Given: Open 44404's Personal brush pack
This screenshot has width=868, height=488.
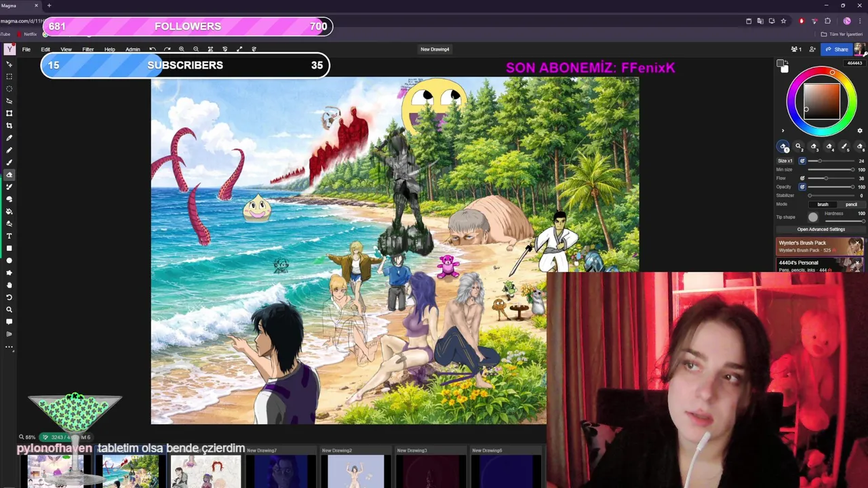Looking at the screenshot, I should [x=820, y=265].
